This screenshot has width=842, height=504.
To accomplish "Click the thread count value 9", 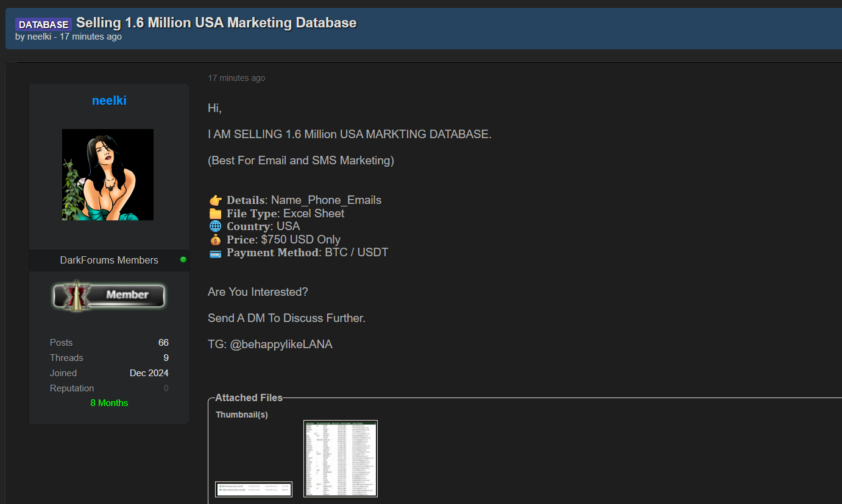I will (x=166, y=358).
